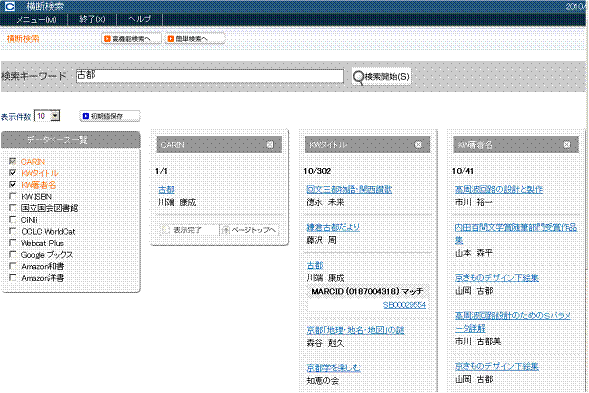Close the CARIN results panel

pyautogui.click(x=270, y=145)
